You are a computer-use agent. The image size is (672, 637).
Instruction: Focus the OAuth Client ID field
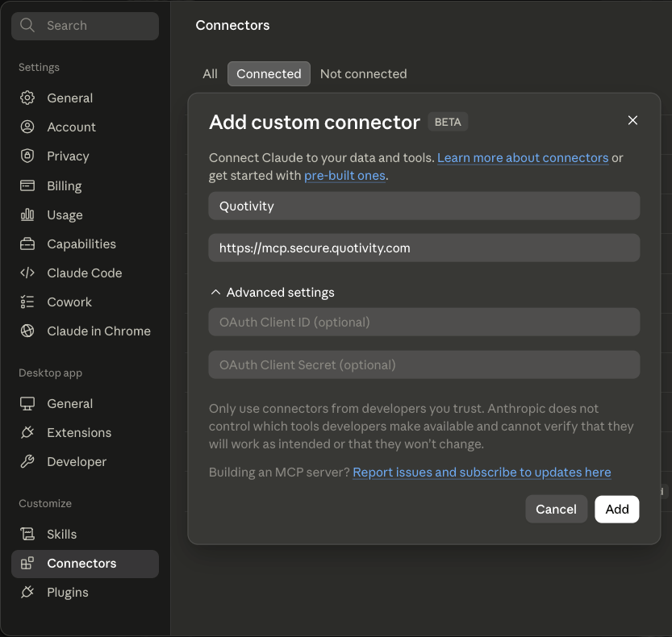pyautogui.click(x=424, y=322)
